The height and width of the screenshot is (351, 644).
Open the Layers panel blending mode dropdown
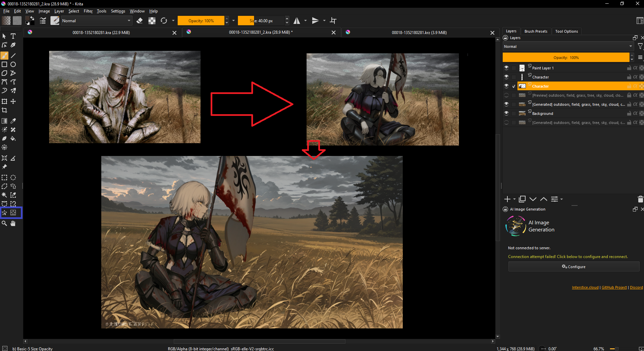click(x=568, y=46)
